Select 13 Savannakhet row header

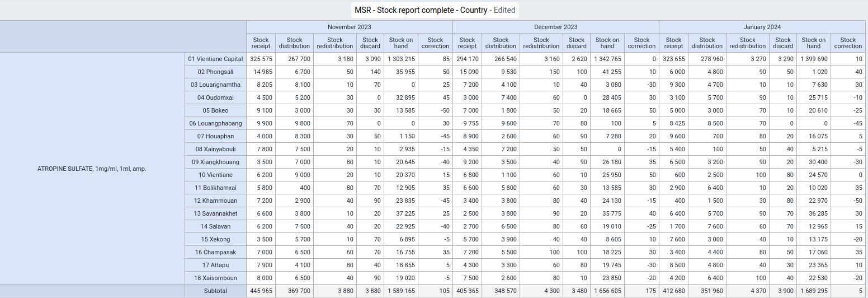click(215, 213)
